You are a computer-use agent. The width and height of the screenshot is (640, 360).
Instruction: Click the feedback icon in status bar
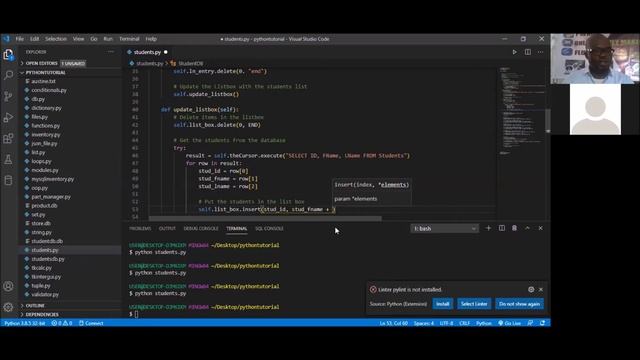[530, 323]
